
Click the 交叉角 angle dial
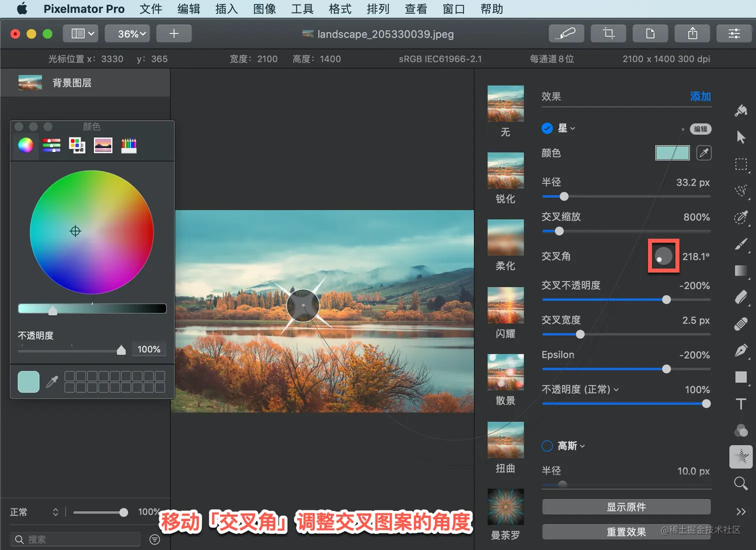point(663,256)
